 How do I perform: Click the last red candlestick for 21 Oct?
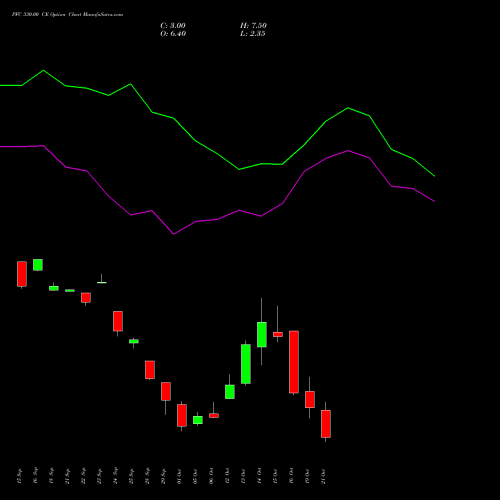[326, 424]
